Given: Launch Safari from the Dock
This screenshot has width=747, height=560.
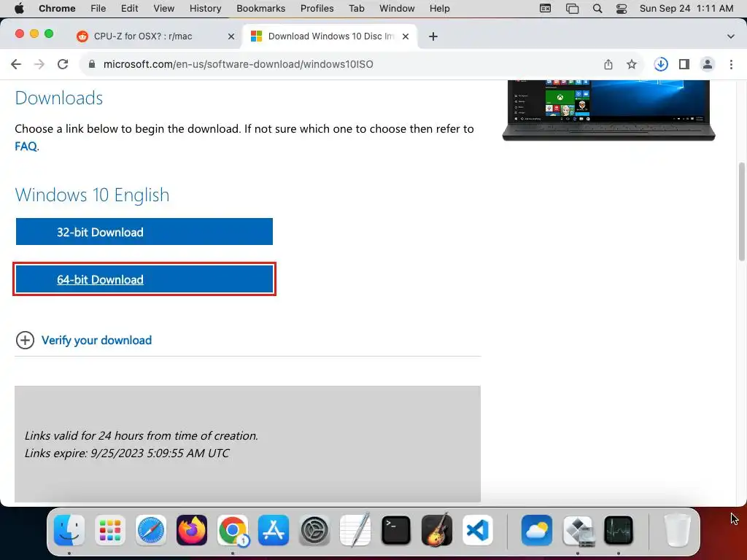Looking at the screenshot, I should coord(151,530).
